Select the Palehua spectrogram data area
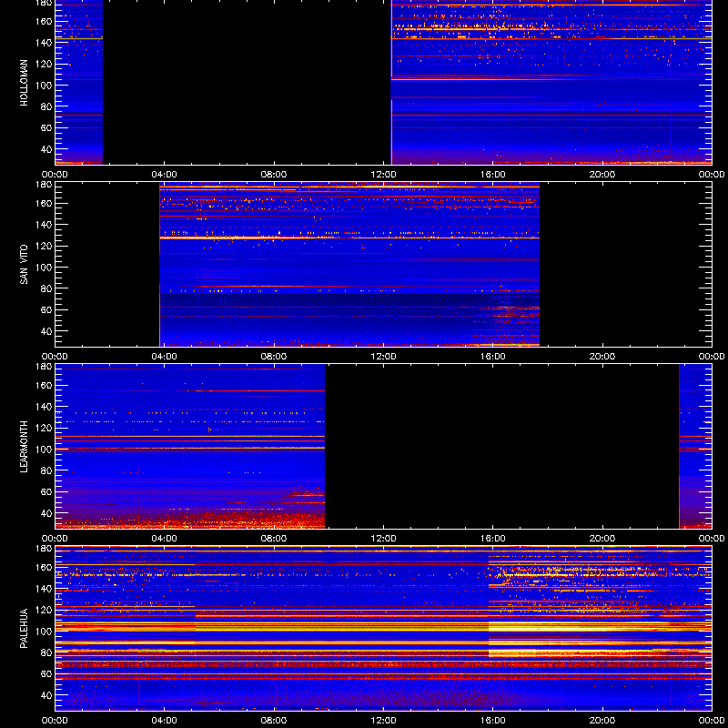 (383, 628)
